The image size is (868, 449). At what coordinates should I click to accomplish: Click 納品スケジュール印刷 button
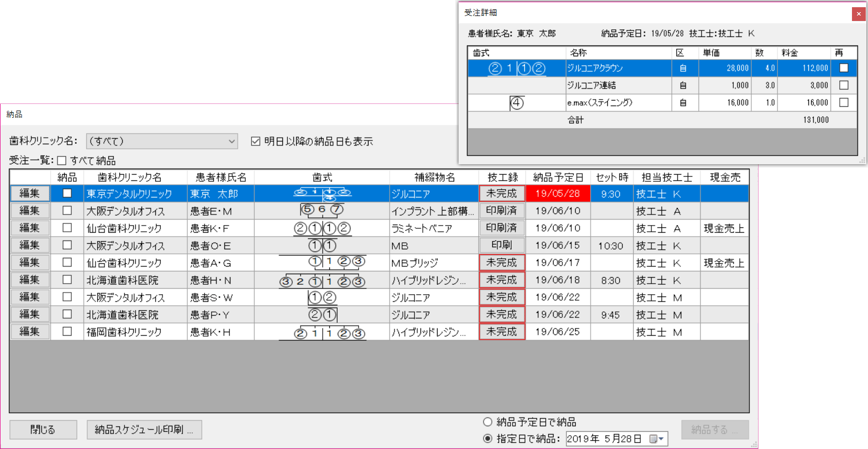pos(144,430)
